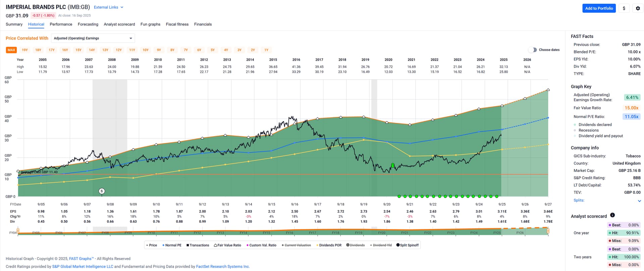This screenshot has height=271, width=644.
Task: Expand the Splits section chevron
Action: click(x=639, y=201)
